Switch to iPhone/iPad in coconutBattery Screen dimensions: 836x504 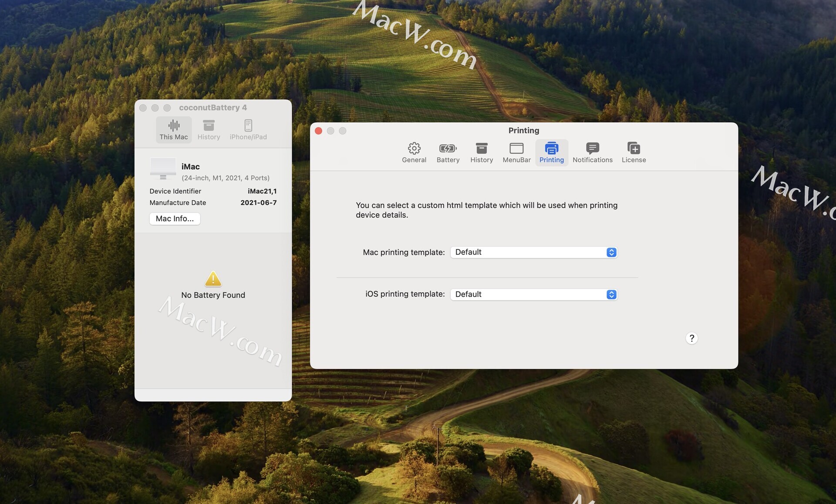[248, 130]
